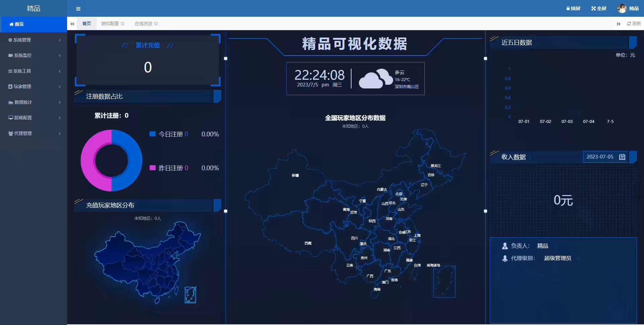Open the user avatar menu
The width and height of the screenshot is (644, 325).
[x=622, y=8]
